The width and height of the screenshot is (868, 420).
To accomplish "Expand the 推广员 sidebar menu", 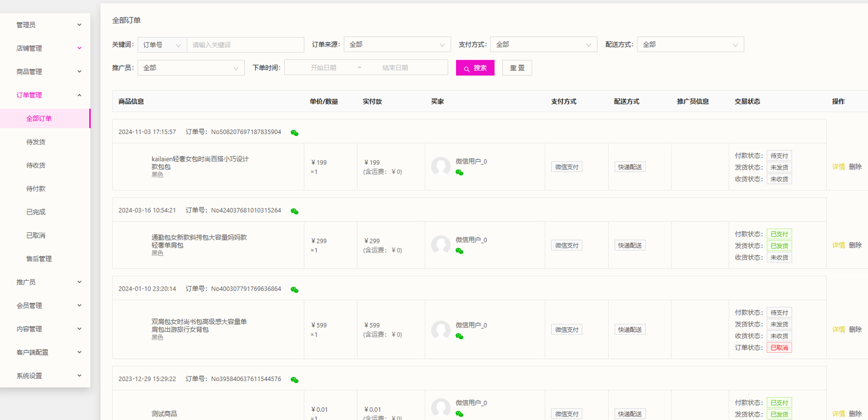I will 45,282.
